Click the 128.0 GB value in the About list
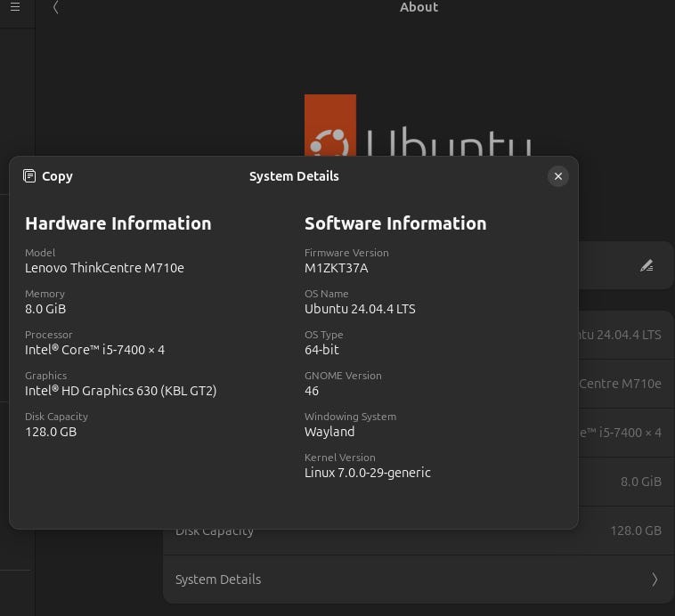This screenshot has height=616, width=675. [636, 531]
